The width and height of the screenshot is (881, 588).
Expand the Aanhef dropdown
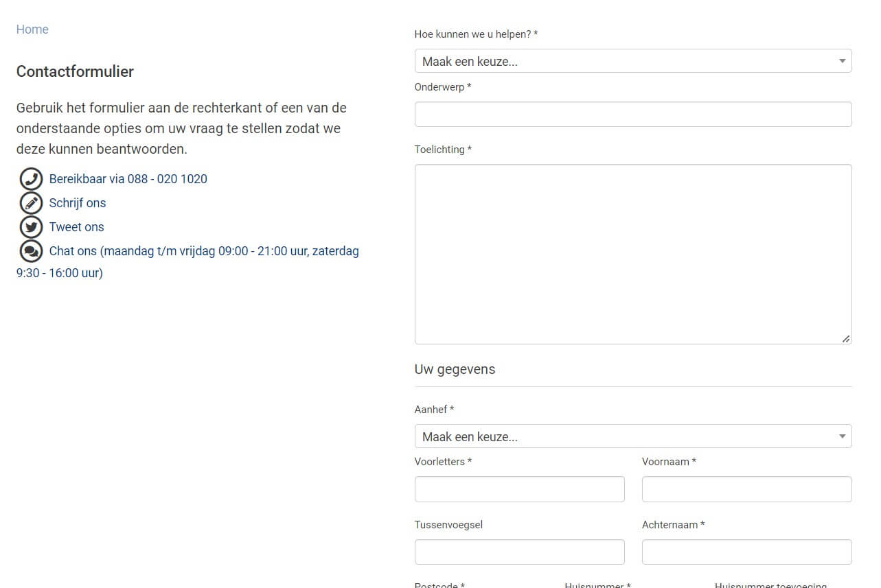tap(633, 436)
